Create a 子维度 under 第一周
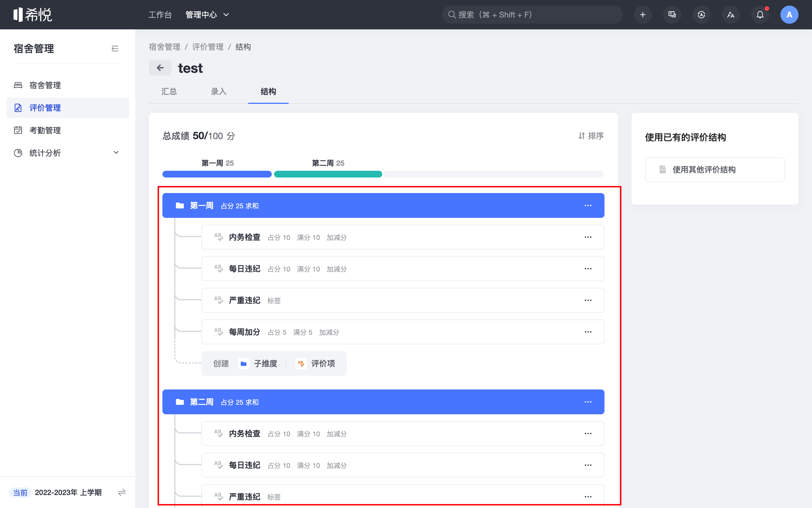Screen dimensions: 812x508 [x=258, y=364]
